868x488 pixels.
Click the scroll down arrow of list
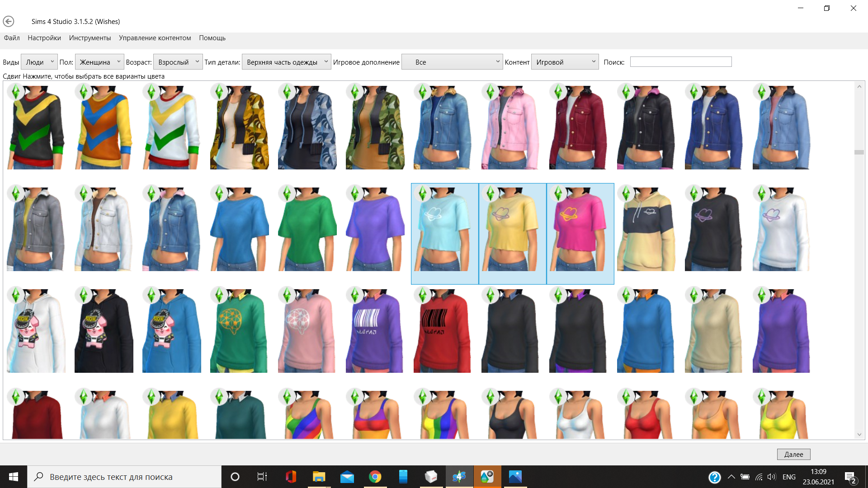[x=859, y=435]
